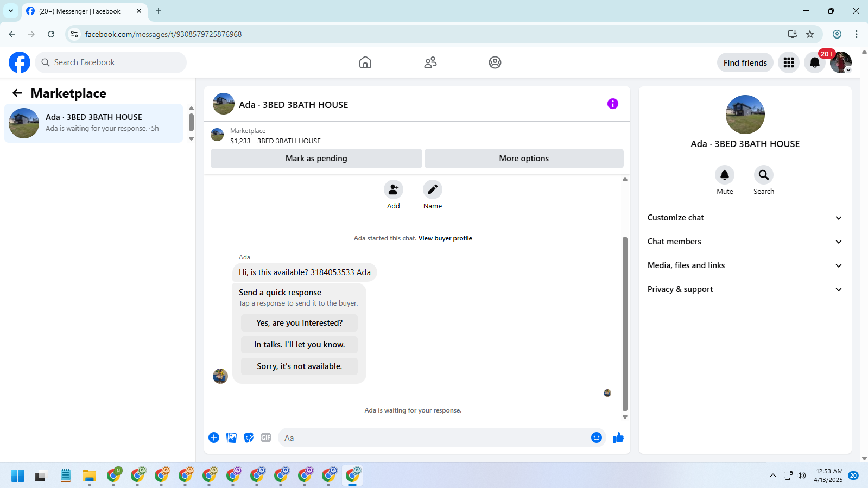Image resolution: width=868 pixels, height=488 pixels.
Task: Select the Messenger | Facebook tab
Action: [x=84, y=11]
